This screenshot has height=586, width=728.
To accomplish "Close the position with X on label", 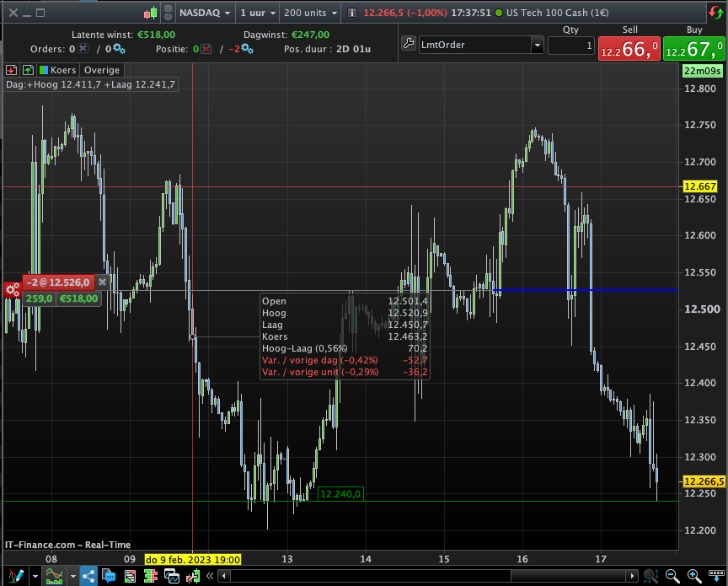I will tap(102, 282).
